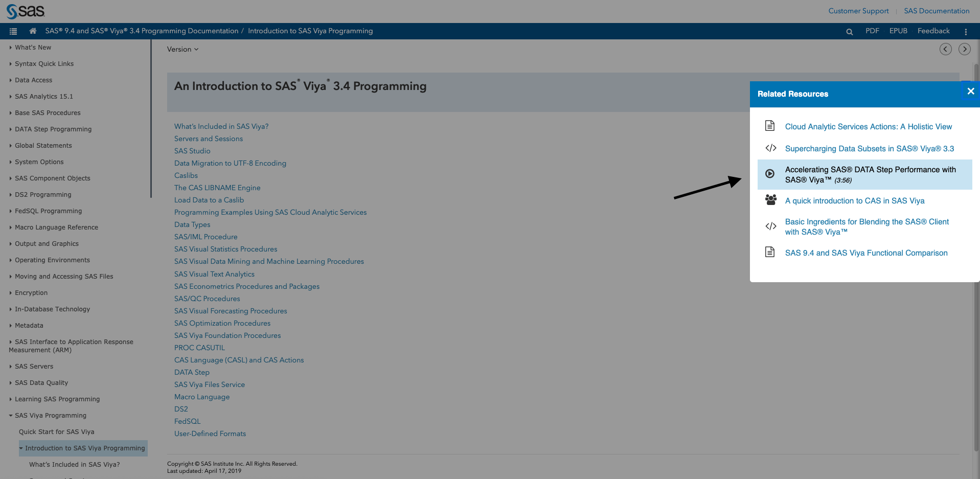Collapse Introduction to SAS Viya Programming node
The width and height of the screenshot is (980, 479).
(x=21, y=448)
